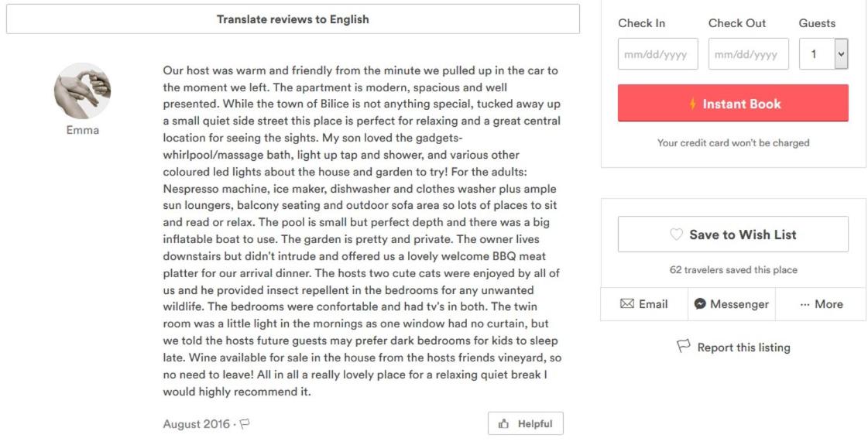This screenshot has width=868, height=445.
Task: Click the Messenger chat bubble icon
Action: 700,304
